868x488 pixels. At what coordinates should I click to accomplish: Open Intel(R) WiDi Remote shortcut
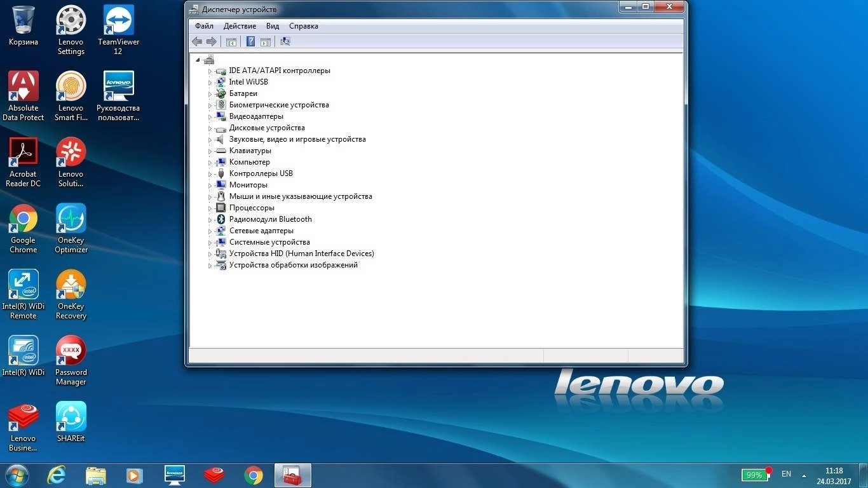pos(24,294)
